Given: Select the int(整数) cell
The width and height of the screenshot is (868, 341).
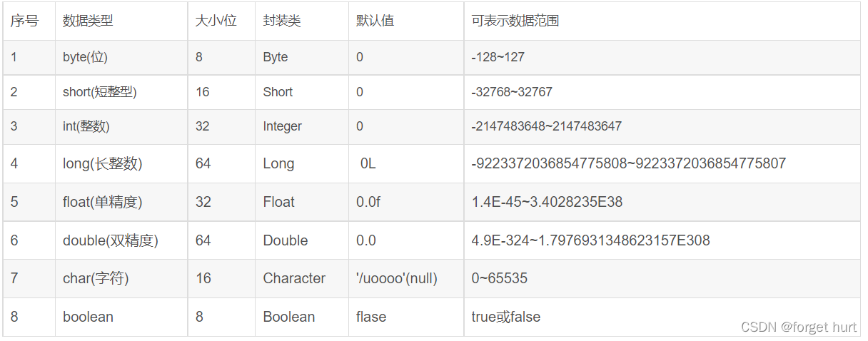Looking at the screenshot, I should pyautogui.click(x=121, y=126).
